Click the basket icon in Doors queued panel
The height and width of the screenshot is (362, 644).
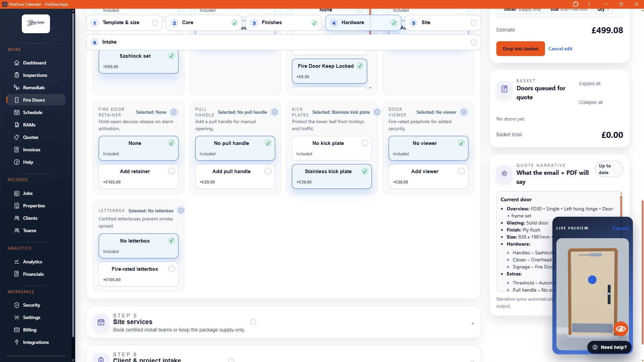point(504,89)
